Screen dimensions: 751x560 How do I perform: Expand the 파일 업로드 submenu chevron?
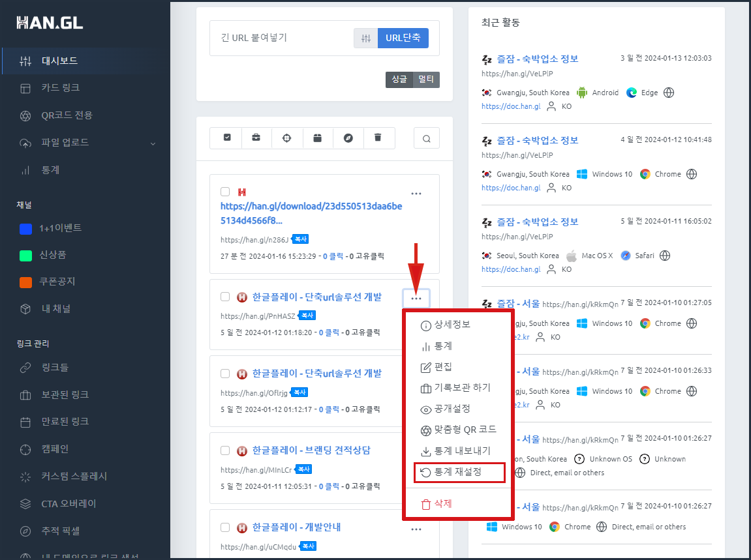pos(153,143)
